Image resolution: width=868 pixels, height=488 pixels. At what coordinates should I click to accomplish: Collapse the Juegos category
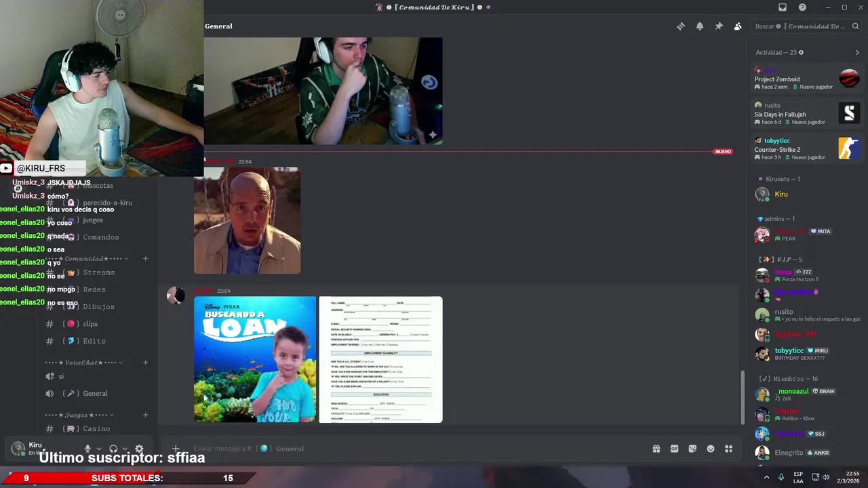tap(78, 415)
